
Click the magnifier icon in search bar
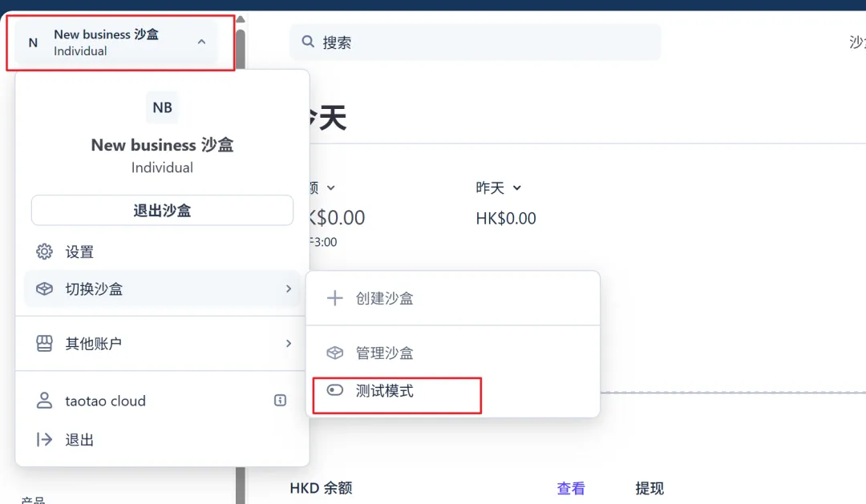[x=308, y=42]
